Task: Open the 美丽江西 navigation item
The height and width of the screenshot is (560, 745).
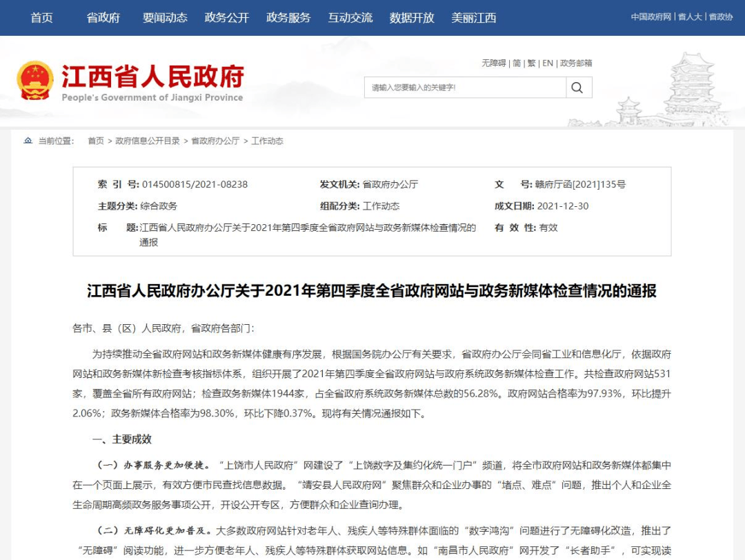Action: [474, 17]
